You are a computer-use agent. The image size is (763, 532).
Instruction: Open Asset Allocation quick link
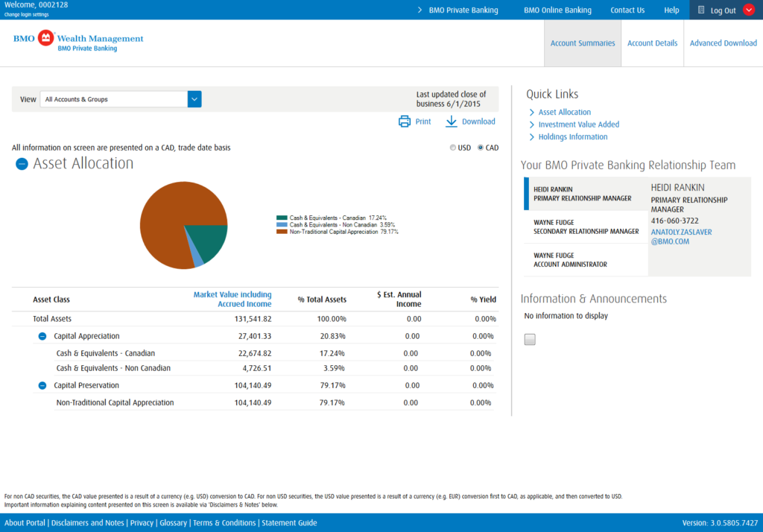pos(565,113)
